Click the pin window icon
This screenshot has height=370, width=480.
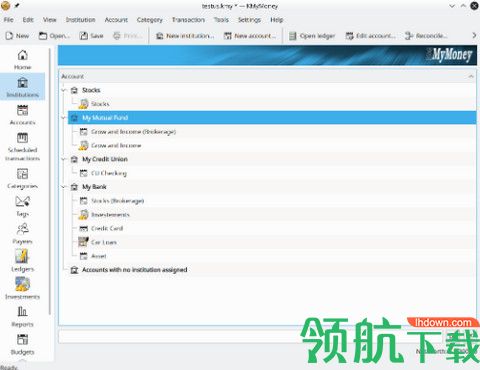[x=17, y=5]
